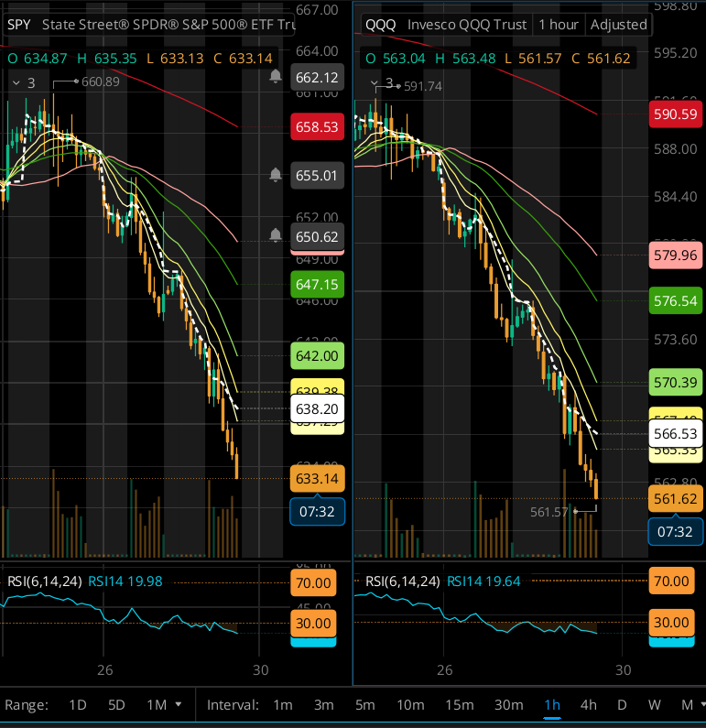Select the active 1h interval
The height and width of the screenshot is (728, 706).
(x=552, y=705)
